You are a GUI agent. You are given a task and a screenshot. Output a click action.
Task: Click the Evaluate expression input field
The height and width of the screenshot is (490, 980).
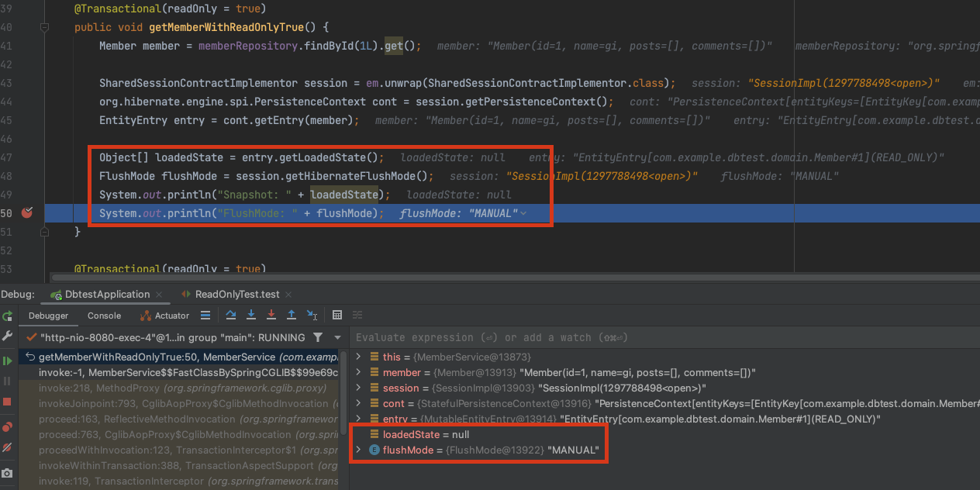click(663, 337)
